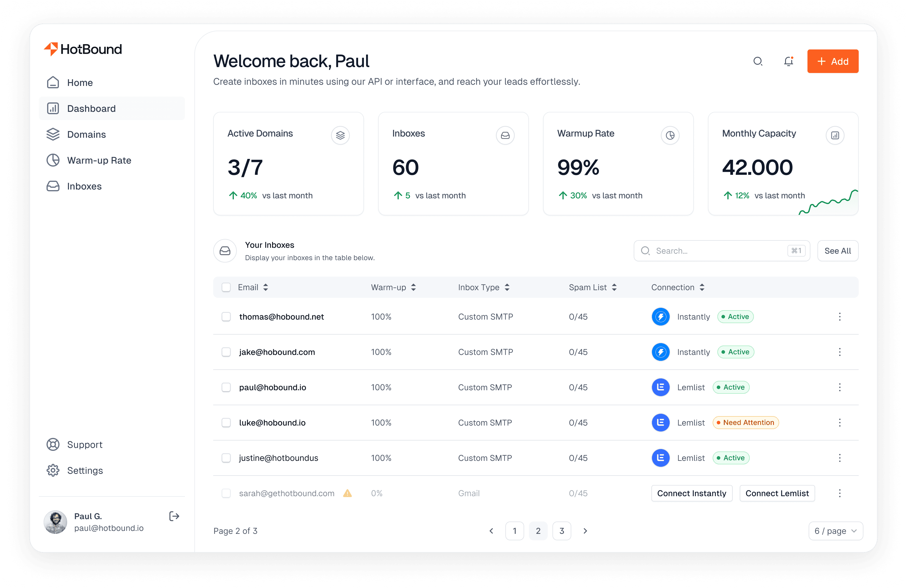
Task: Toggle checkbox for luke@hobound.io row
Action: 227,422
